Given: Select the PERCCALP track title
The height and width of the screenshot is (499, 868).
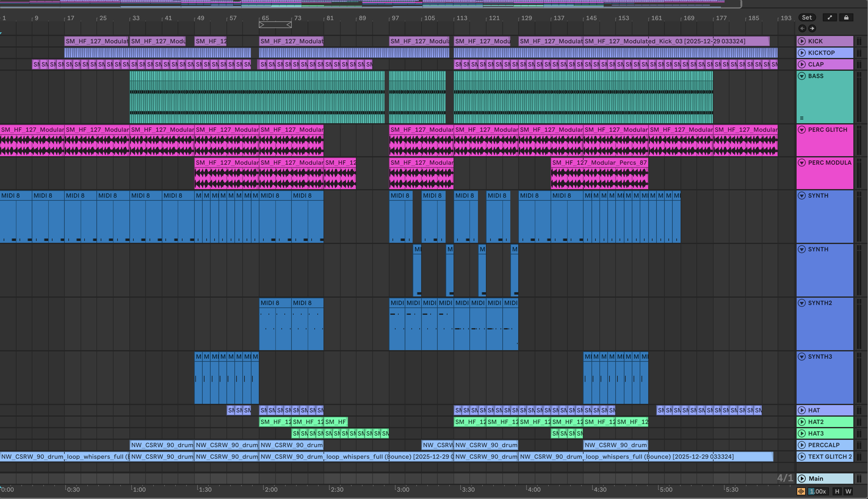Looking at the screenshot, I should click(x=824, y=445).
